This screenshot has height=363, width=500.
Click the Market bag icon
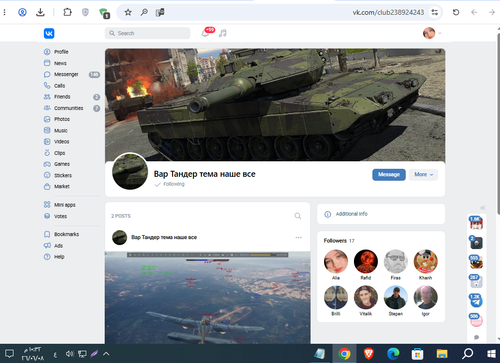pyautogui.click(x=47, y=186)
